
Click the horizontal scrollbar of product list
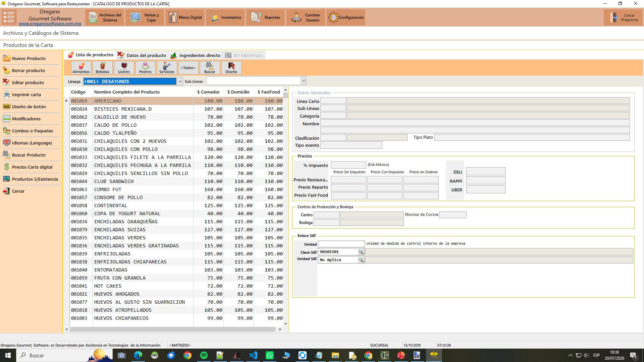[173, 329]
